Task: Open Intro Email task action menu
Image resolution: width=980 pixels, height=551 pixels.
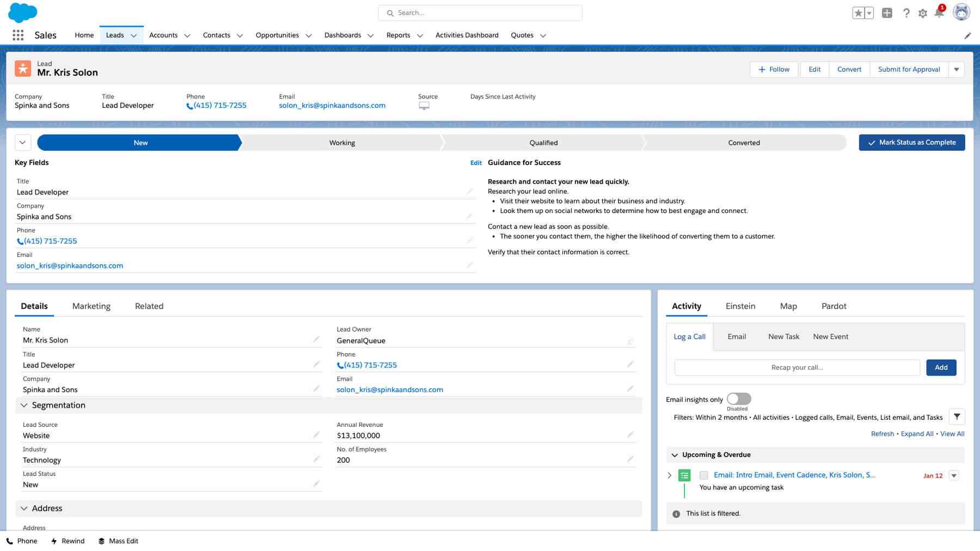Action: [x=954, y=475]
